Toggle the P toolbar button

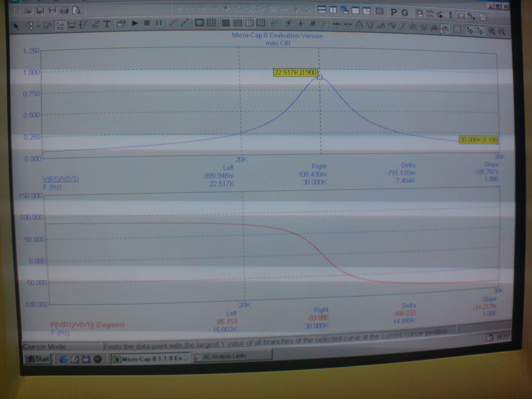pos(394,12)
